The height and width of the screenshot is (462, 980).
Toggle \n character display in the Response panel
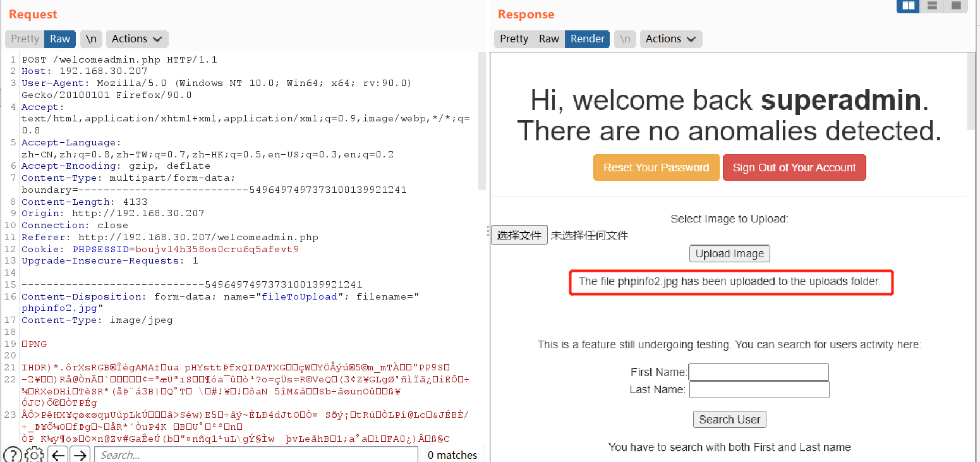pos(625,39)
